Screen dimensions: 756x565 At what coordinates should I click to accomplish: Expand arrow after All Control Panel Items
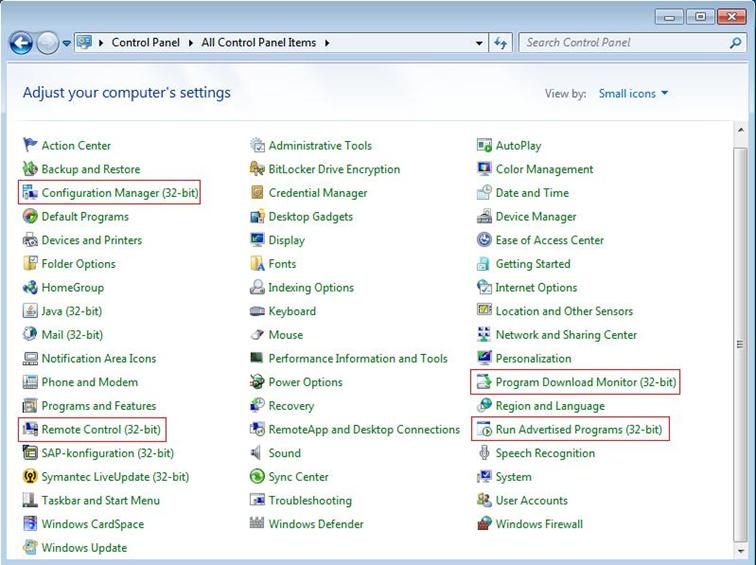point(327,43)
